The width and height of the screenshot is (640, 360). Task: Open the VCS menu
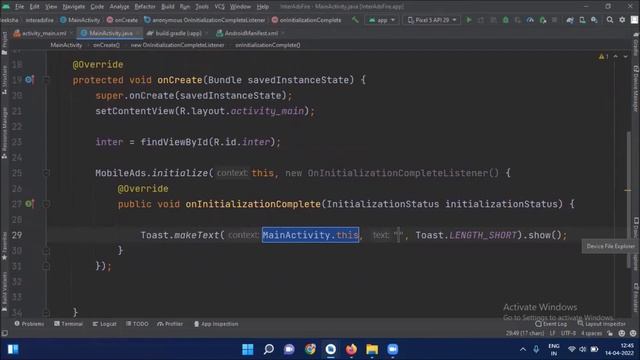point(220,7)
